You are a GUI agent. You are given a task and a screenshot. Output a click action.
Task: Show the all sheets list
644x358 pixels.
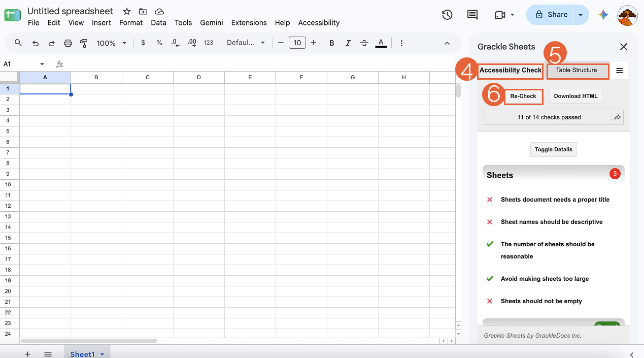click(48, 354)
